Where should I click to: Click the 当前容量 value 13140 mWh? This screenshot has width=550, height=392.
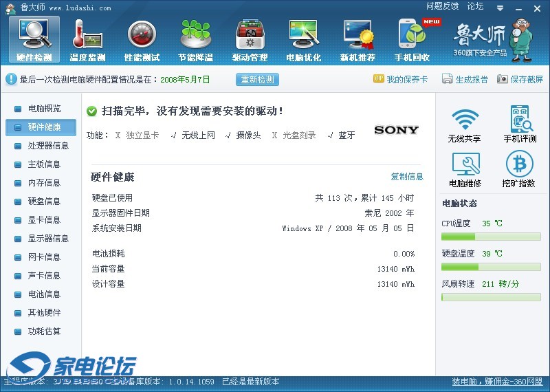396,269
